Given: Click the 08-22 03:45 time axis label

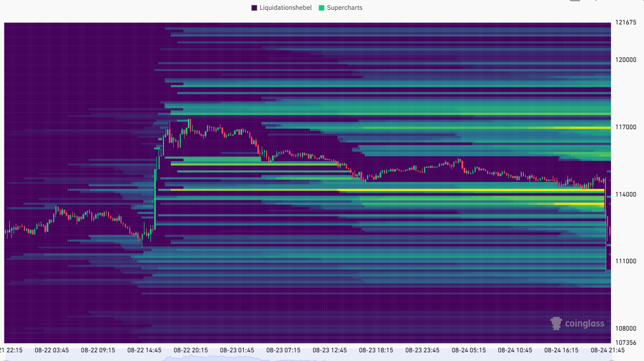Looking at the screenshot, I should pos(52,351).
